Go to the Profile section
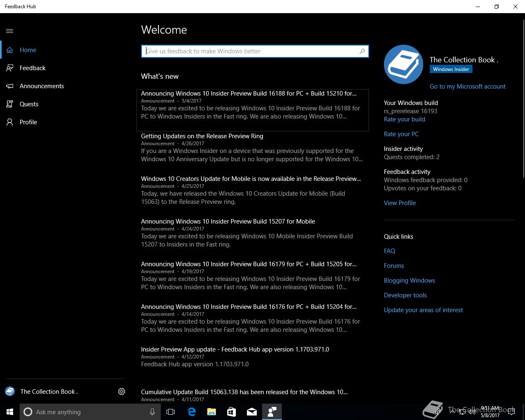 coord(65,122)
